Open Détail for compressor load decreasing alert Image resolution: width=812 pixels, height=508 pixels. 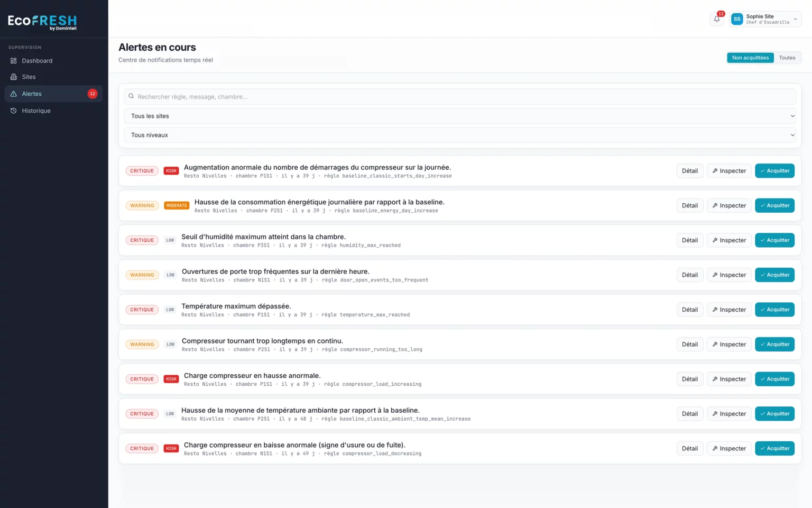[x=690, y=448]
